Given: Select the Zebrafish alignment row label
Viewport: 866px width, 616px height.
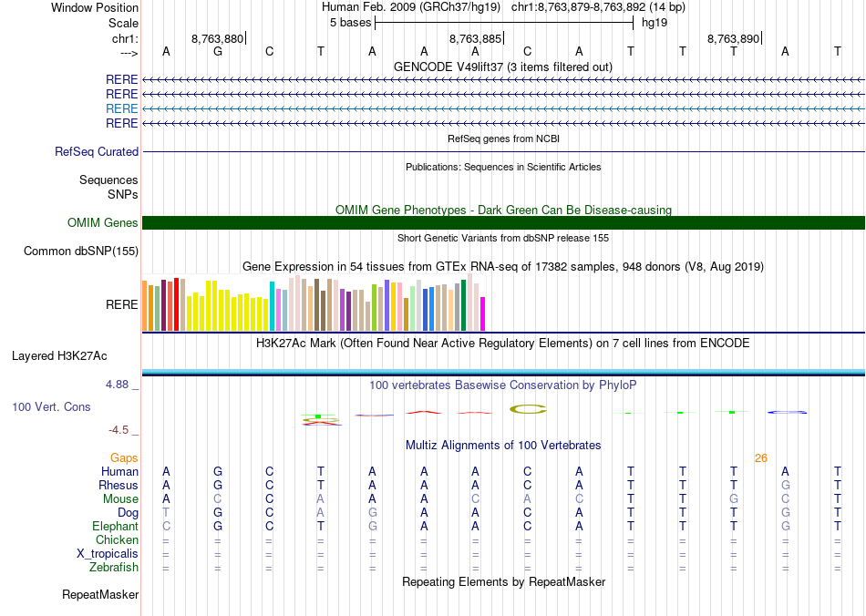Looking at the screenshot, I should click(x=114, y=567).
